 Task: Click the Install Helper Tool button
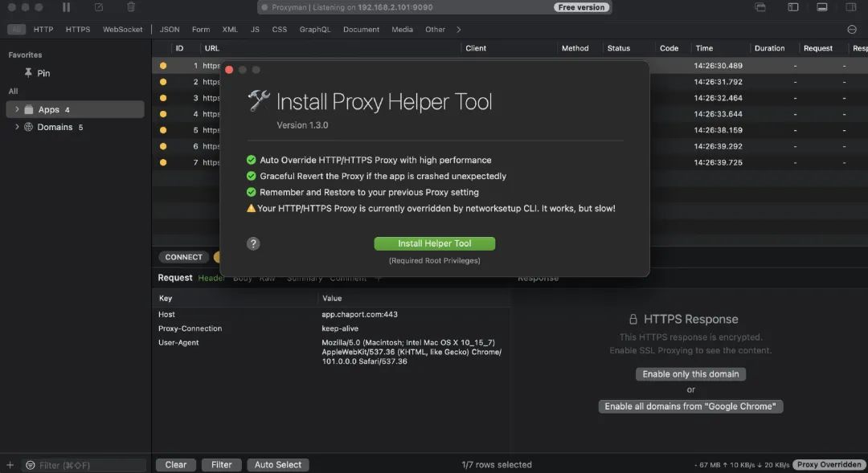tap(435, 243)
